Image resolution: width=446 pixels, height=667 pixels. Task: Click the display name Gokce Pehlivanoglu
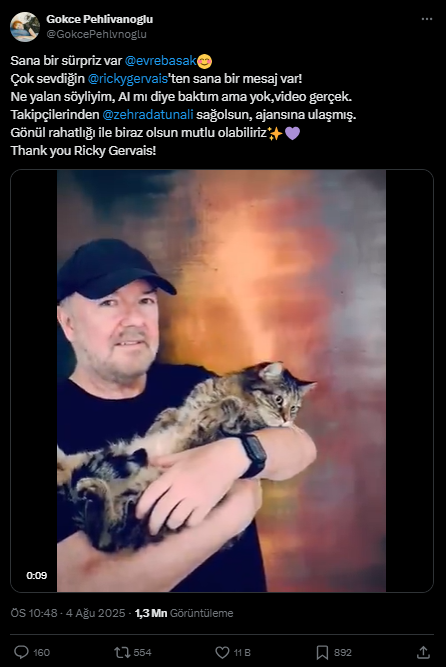(x=100, y=19)
